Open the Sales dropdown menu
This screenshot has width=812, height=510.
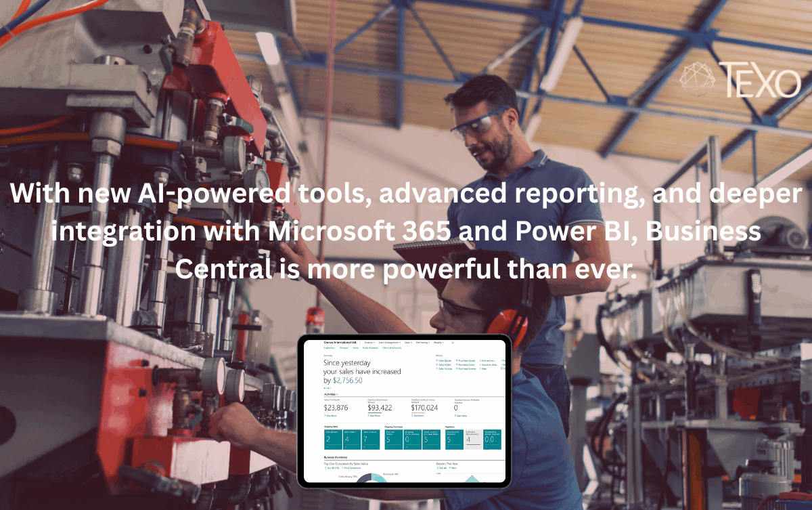pos(408,343)
